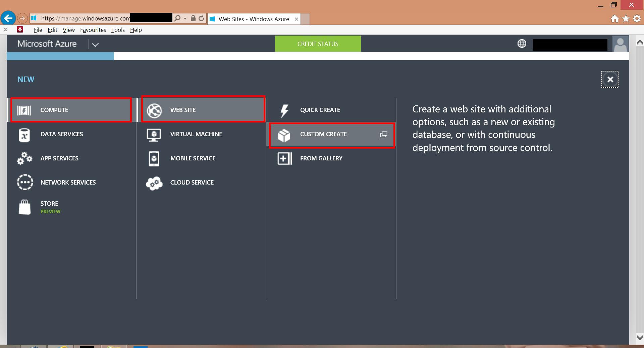Image resolution: width=644 pixels, height=348 pixels.
Task: Close the Web Sites browser tab
Action: pos(297,19)
